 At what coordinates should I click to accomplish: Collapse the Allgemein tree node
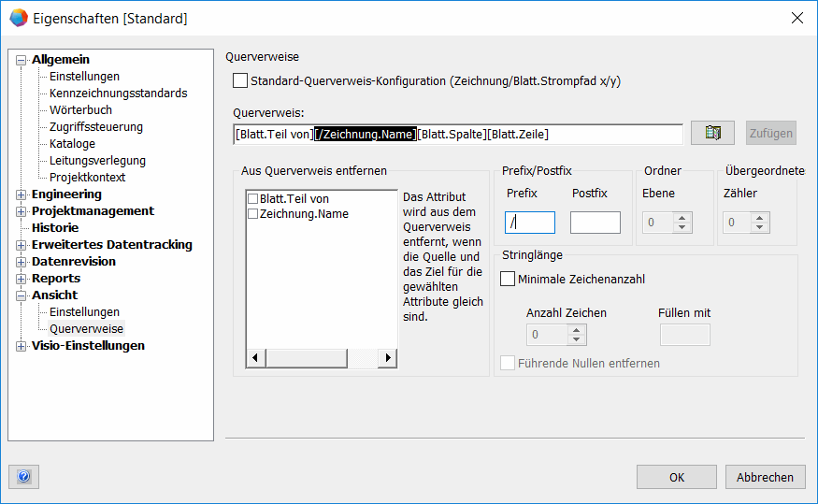22,60
